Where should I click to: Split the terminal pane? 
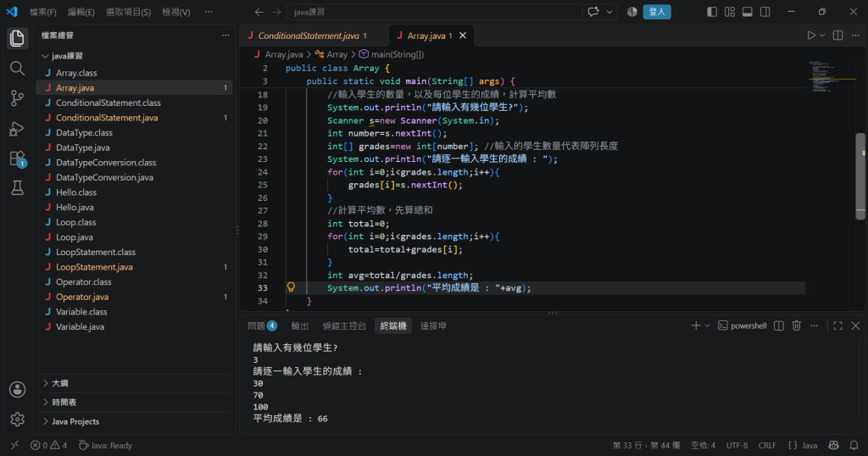(x=779, y=326)
